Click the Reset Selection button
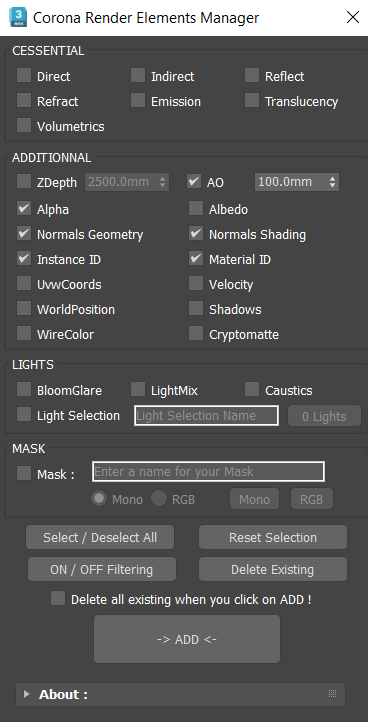 [x=273, y=537]
